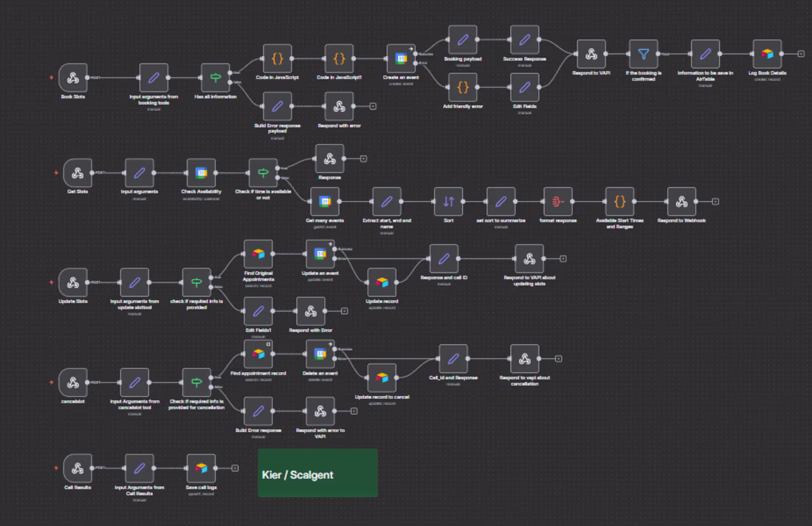Select the 'Respond with error' node
This screenshot has height=526, width=812.
pyautogui.click(x=340, y=106)
